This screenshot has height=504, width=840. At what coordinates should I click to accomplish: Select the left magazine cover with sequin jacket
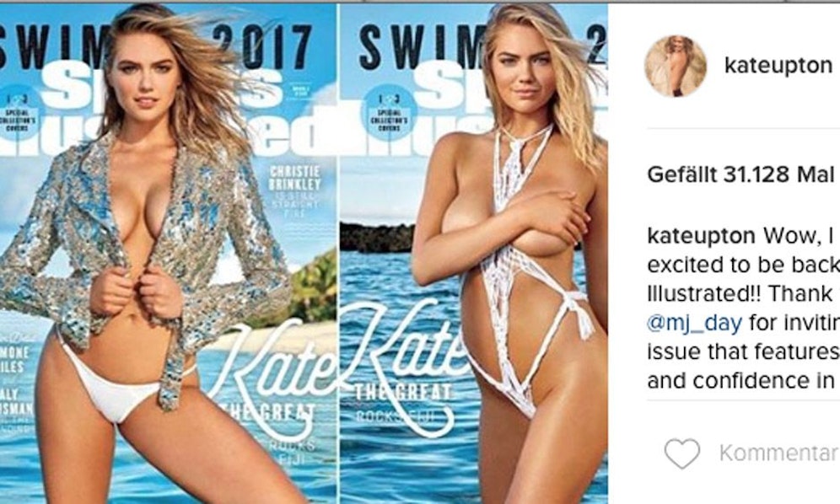pos(168,254)
